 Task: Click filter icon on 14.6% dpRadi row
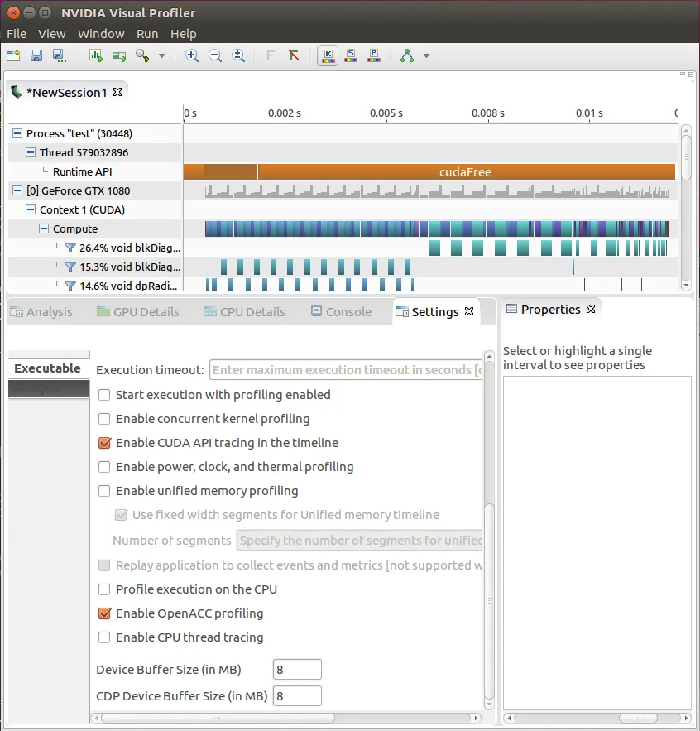click(x=70, y=286)
